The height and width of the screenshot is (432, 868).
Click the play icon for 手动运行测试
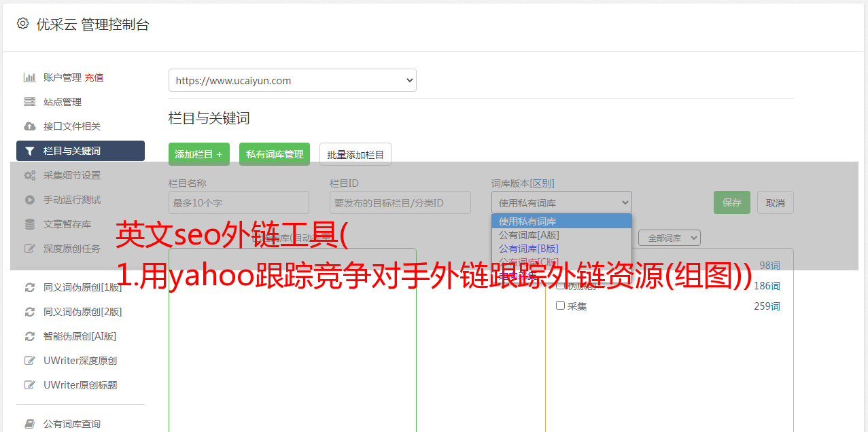click(x=30, y=200)
